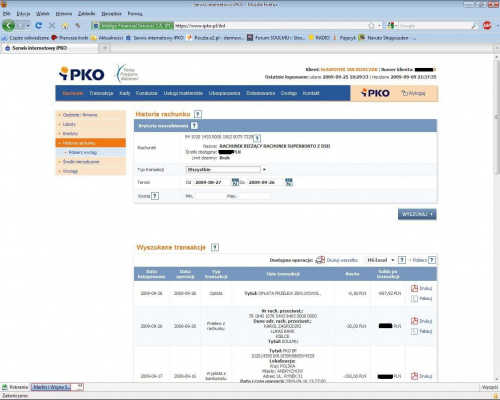Open Historia rachunku in sidebar
The image size is (500, 400).
[x=91, y=143]
